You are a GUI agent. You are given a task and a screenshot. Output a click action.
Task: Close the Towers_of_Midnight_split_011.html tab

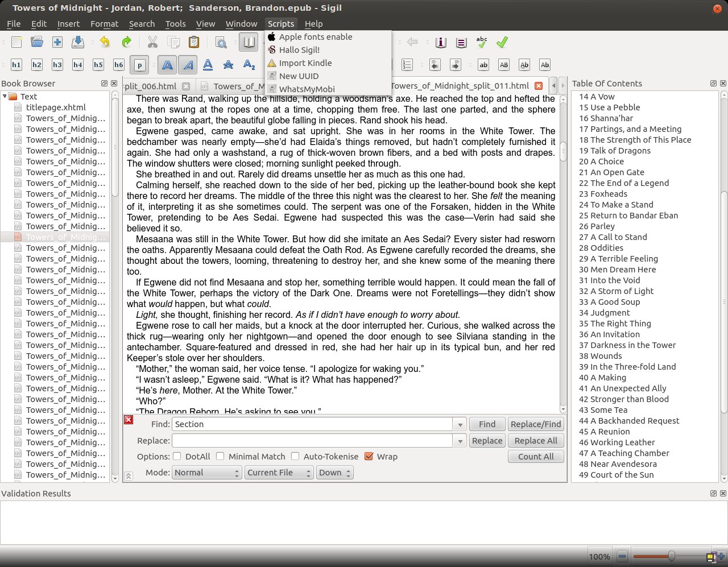[539, 86]
